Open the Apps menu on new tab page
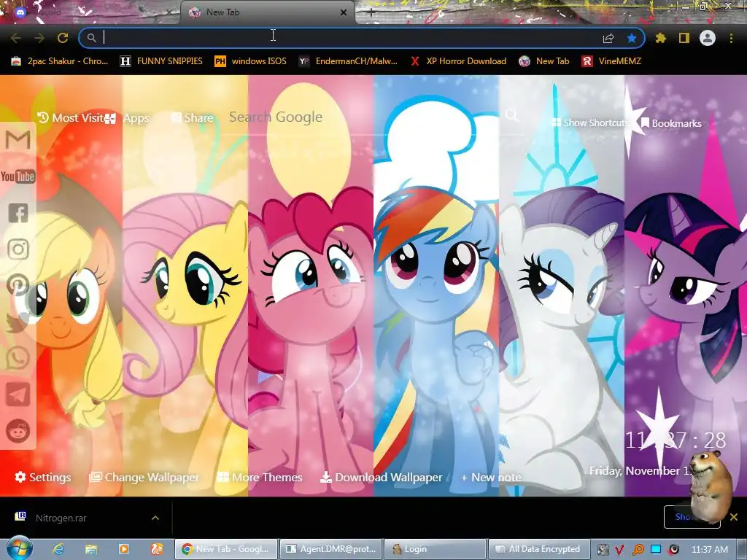 point(127,117)
